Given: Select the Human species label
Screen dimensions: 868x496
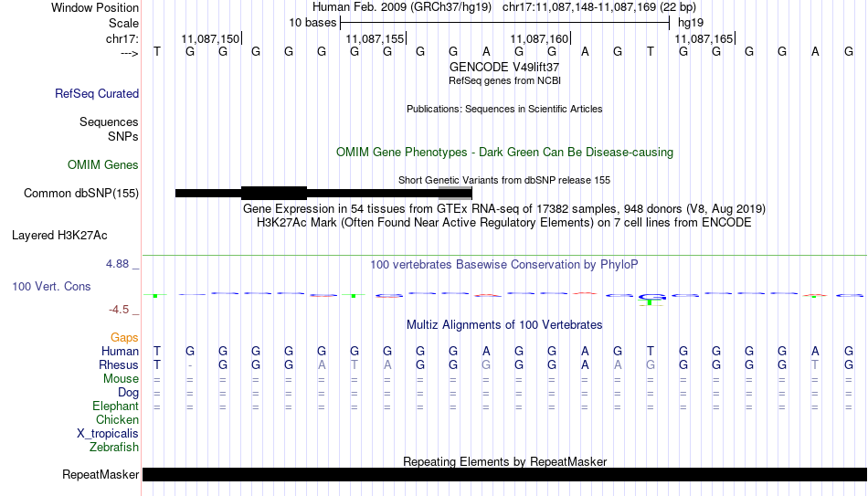Looking at the screenshot, I should click(120, 352).
